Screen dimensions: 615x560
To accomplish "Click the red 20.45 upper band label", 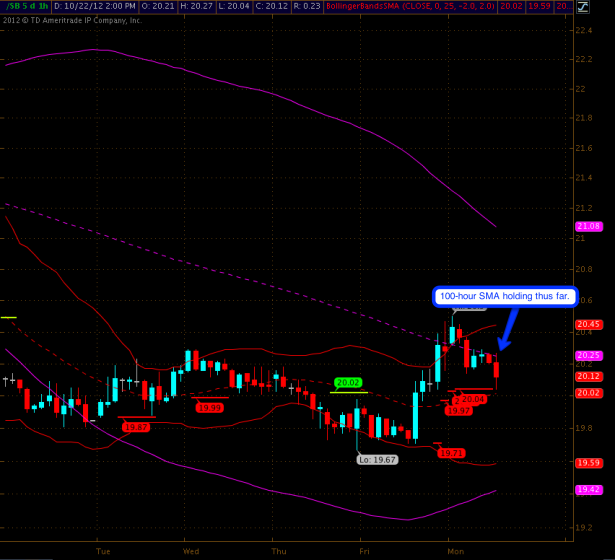I will (588, 324).
